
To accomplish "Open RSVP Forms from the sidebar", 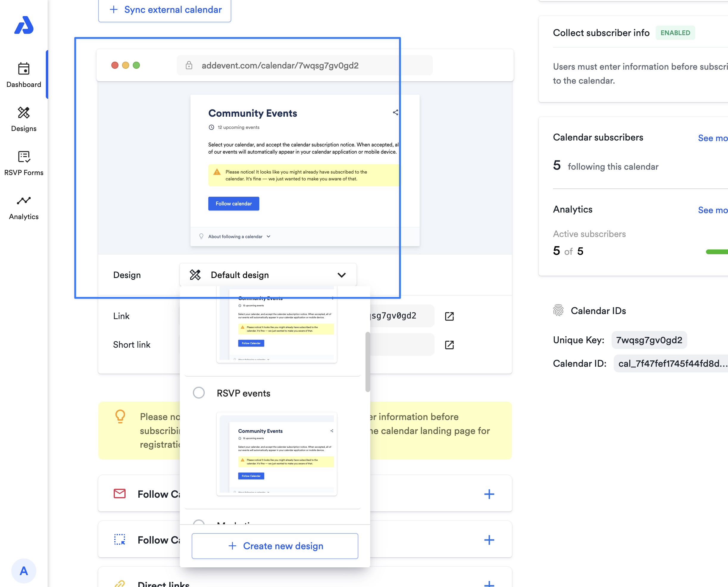I will tap(24, 163).
